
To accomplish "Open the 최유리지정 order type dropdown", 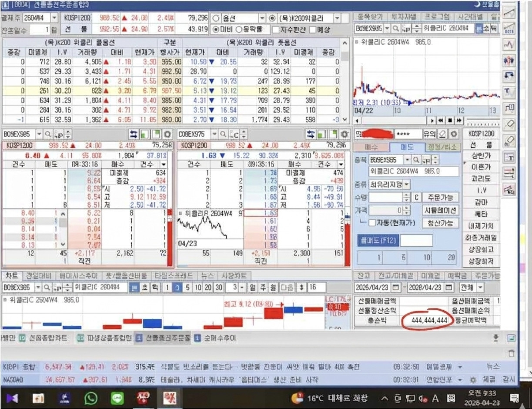I will click(406, 184).
